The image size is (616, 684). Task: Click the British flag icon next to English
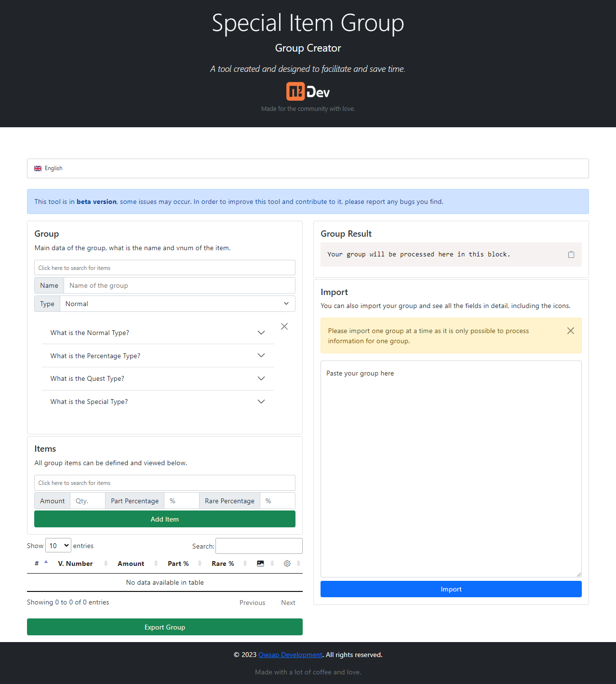[38, 168]
